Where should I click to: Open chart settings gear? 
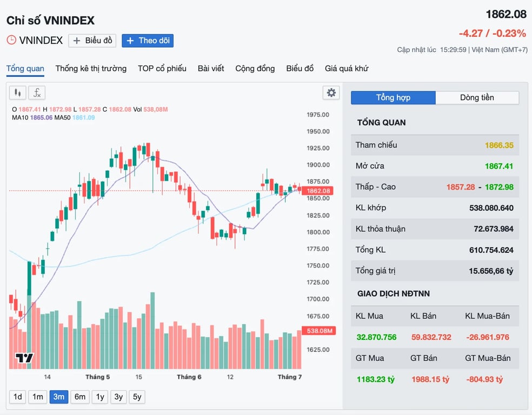pos(331,92)
